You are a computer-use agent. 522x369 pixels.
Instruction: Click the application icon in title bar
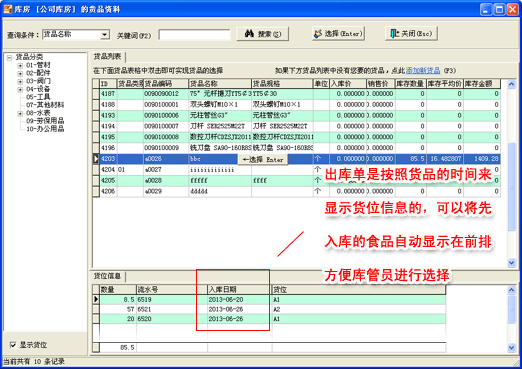pos(7,9)
